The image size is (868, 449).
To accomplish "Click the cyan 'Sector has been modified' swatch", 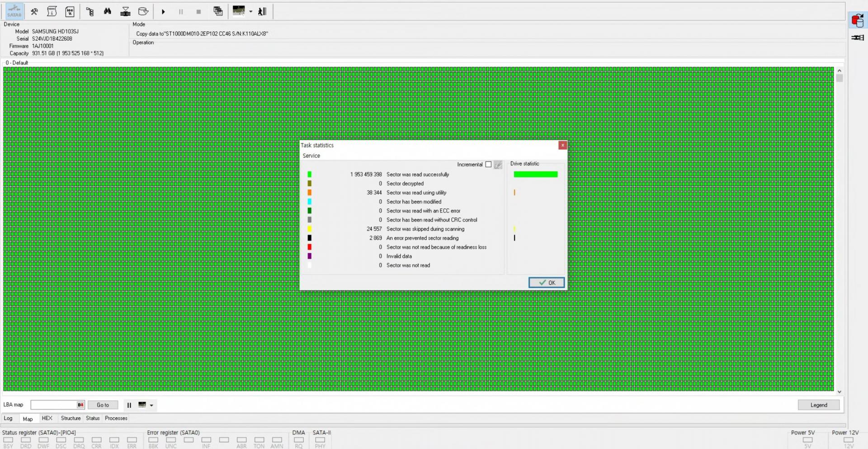I will point(309,202).
